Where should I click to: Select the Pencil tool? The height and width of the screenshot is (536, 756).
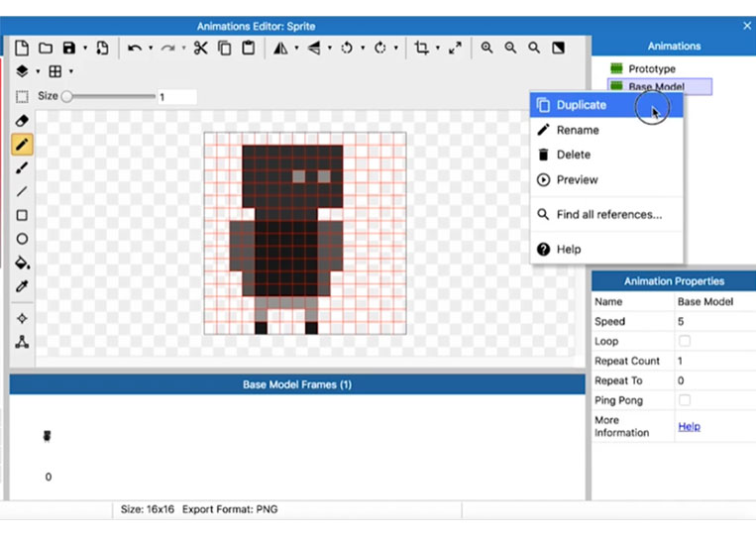tap(22, 144)
